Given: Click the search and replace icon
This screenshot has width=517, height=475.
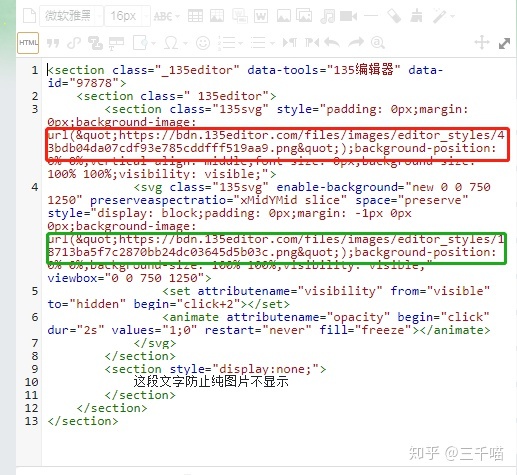Looking at the screenshot, I should pos(378,43).
